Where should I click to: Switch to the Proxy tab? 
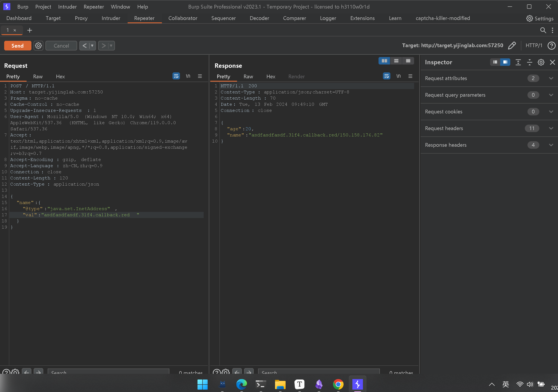tap(81, 18)
